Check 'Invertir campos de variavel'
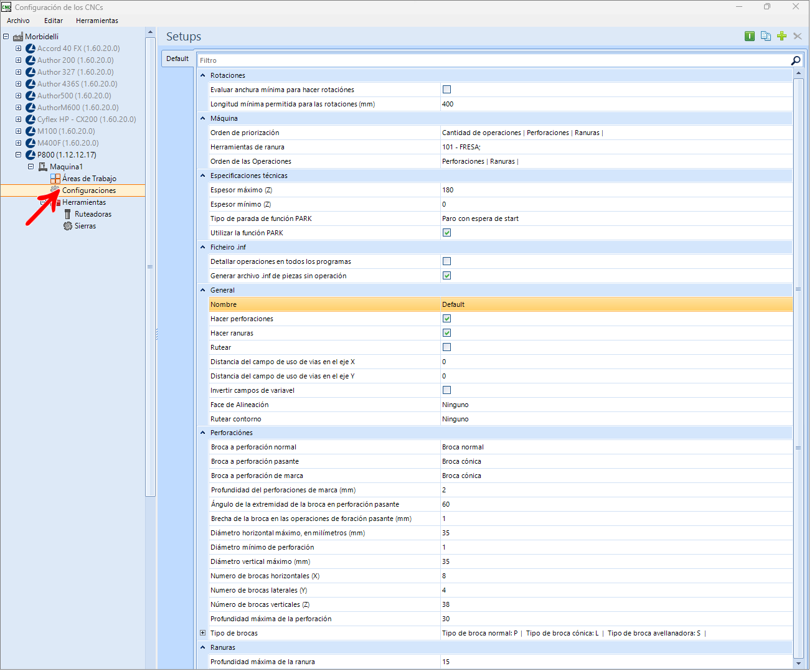This screenshot has height=671, width=812. 446,390
